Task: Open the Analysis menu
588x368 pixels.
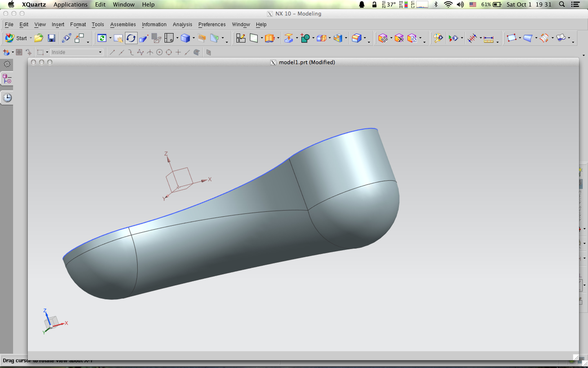Action: point(183,25)
